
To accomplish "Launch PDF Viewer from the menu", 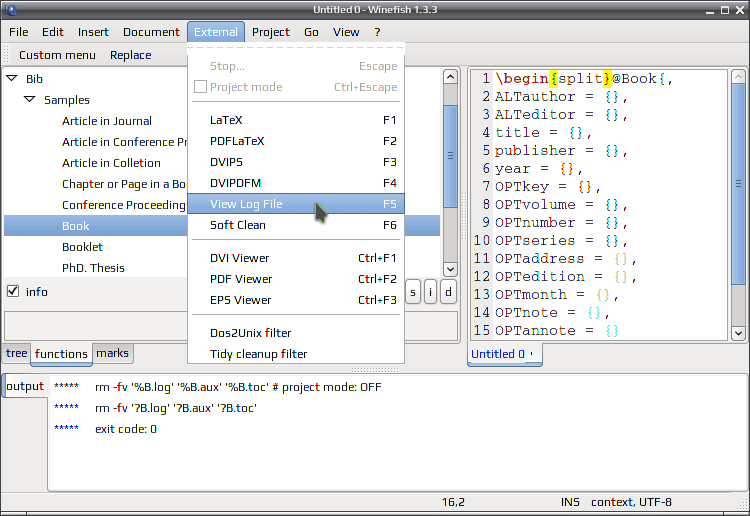I will 296,279.
